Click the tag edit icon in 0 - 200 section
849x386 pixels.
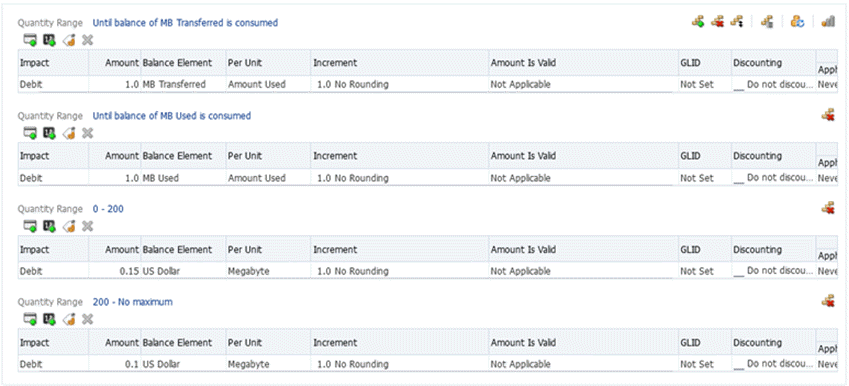point(69,226)
